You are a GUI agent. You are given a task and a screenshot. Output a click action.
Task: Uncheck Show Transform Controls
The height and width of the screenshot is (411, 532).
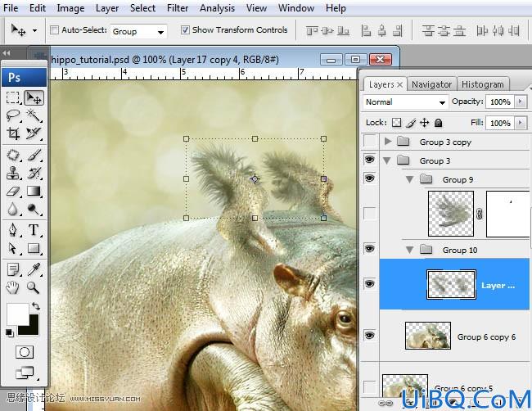[x=185, y=30]
